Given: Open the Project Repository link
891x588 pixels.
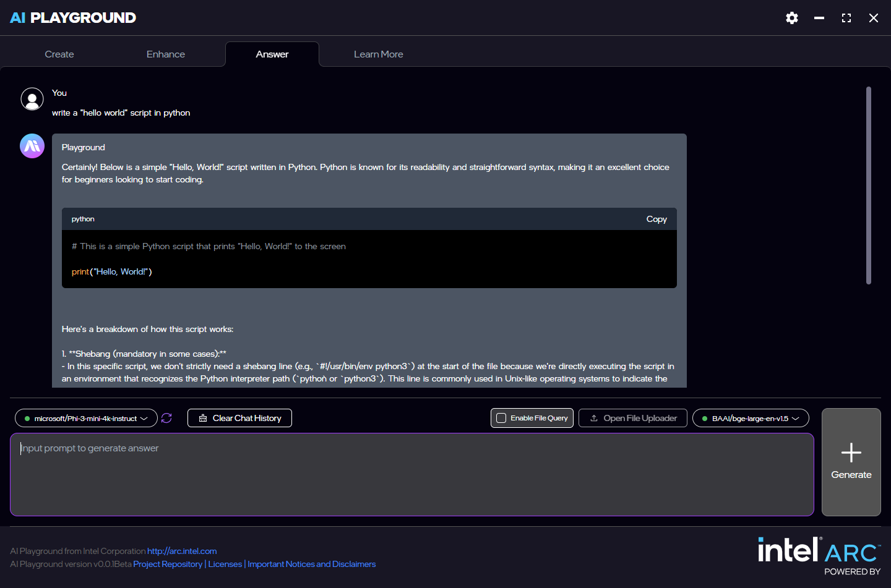Looking at the screenshot, I should 168,564.
